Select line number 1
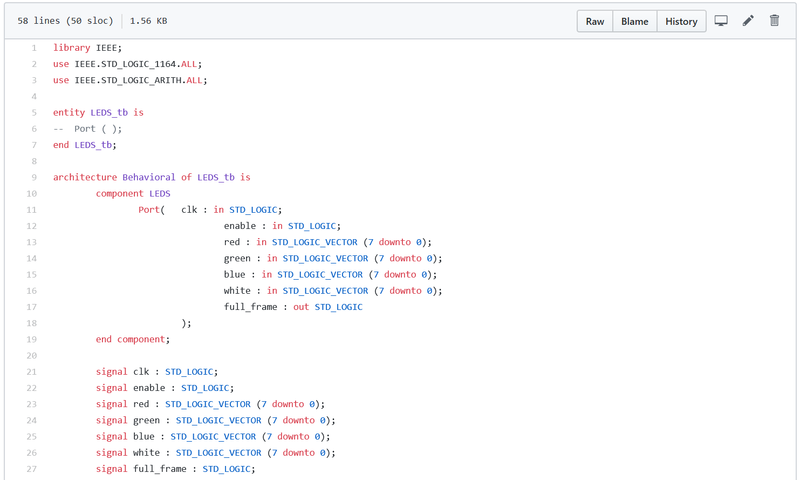800x480 pixels. (x=33, y=48)
